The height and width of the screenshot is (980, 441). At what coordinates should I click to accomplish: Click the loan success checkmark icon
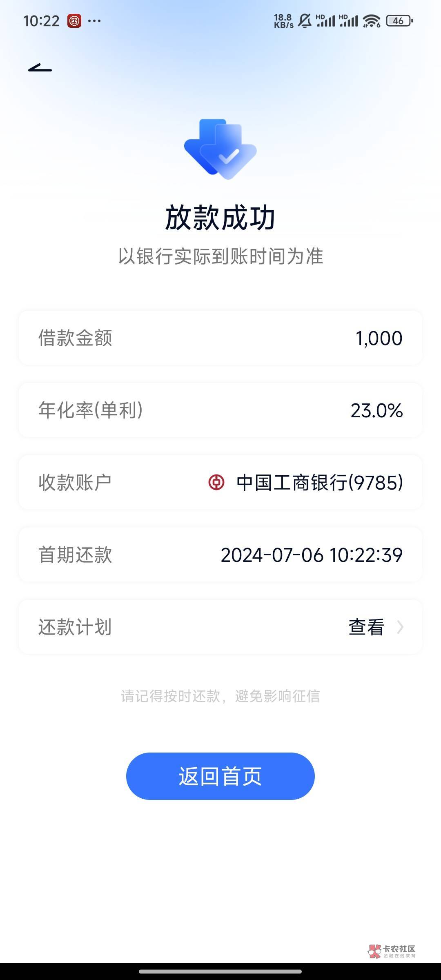[x=220, y=149]
